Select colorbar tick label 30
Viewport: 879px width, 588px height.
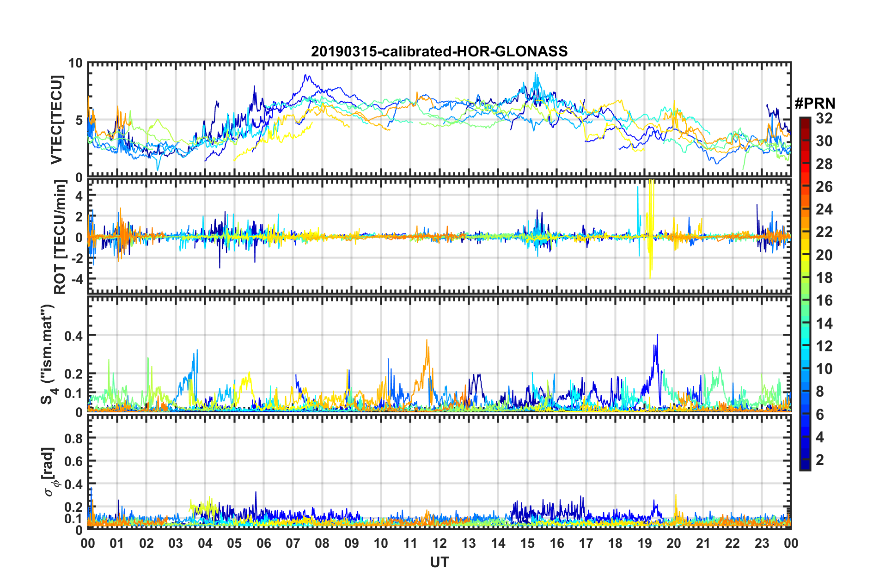click(824, 141)
